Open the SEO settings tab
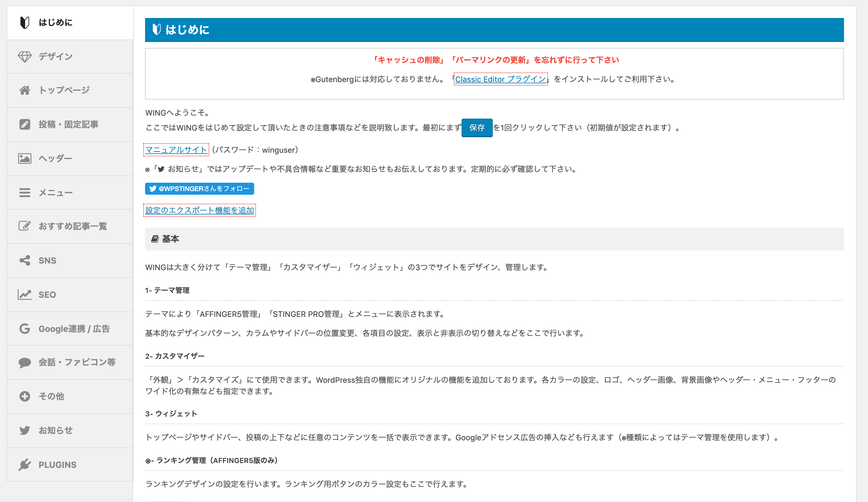Screen dimensions: 868x502 (x=70, y=294)
